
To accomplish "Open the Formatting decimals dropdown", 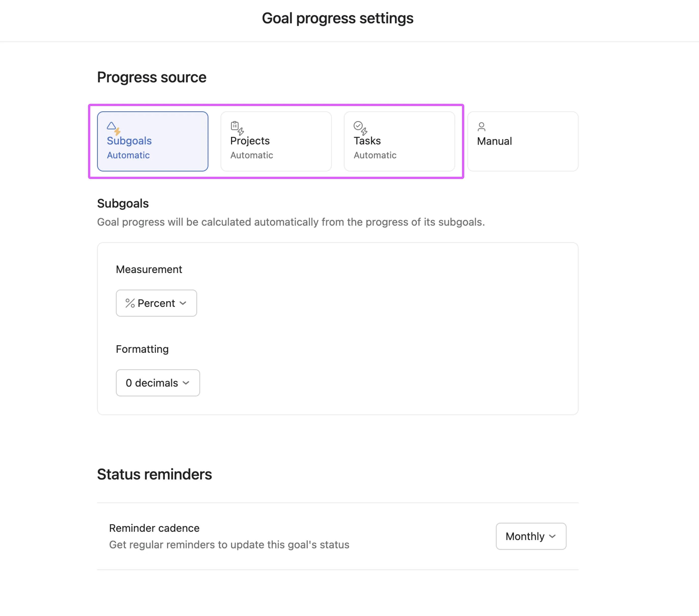I will pos(158,383).
